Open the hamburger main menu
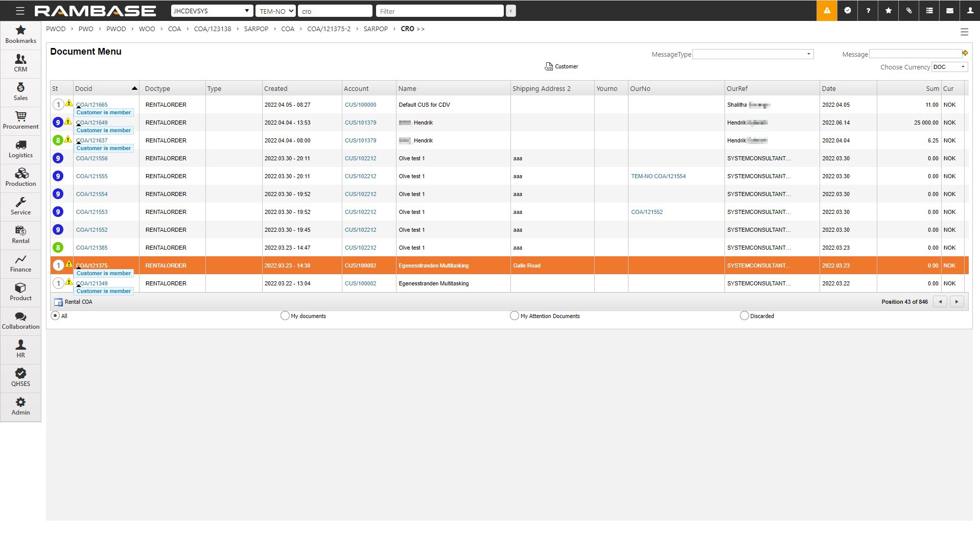The height and width of the screenshot is (533, 980). pos(20,11)
